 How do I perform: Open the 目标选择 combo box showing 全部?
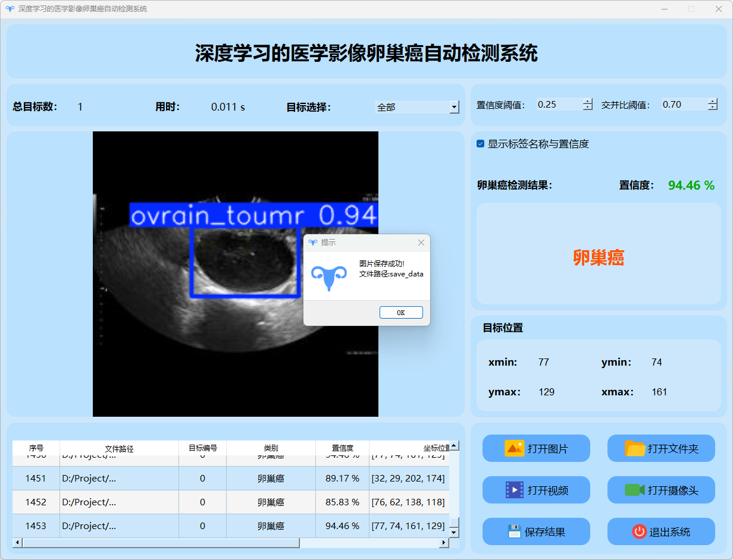coord(417,107)
